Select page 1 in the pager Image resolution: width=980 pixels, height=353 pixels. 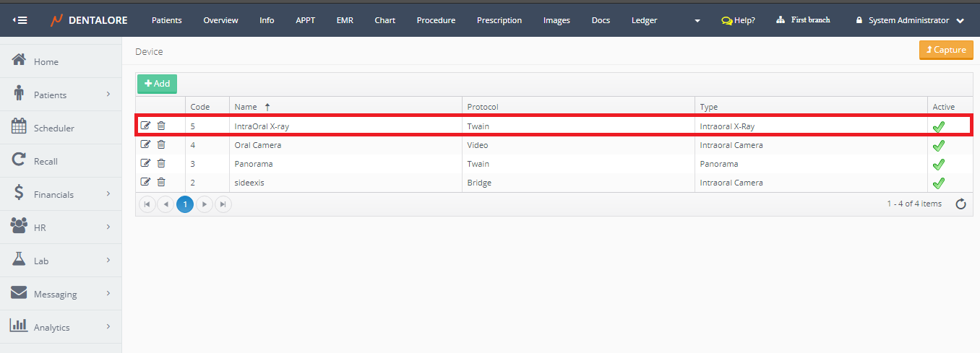[185, 204]
